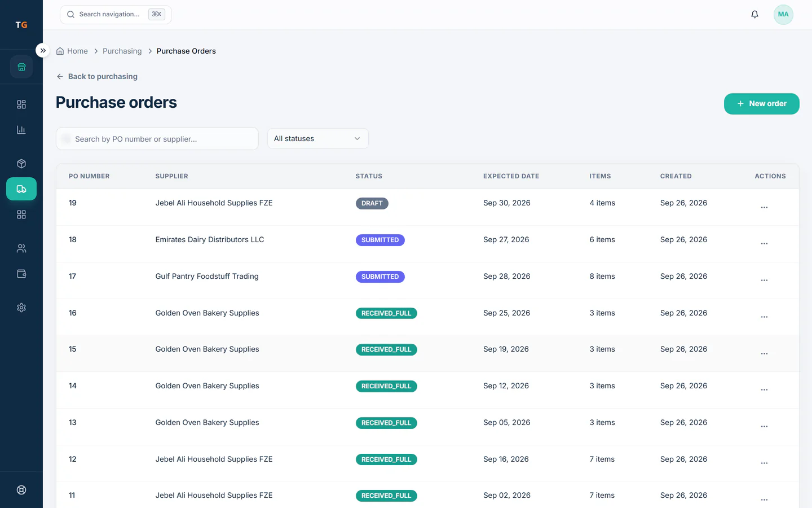Click supplier Gulf Pantry Foodstuff Trading

pyautogui.click(x=207, y=277)
